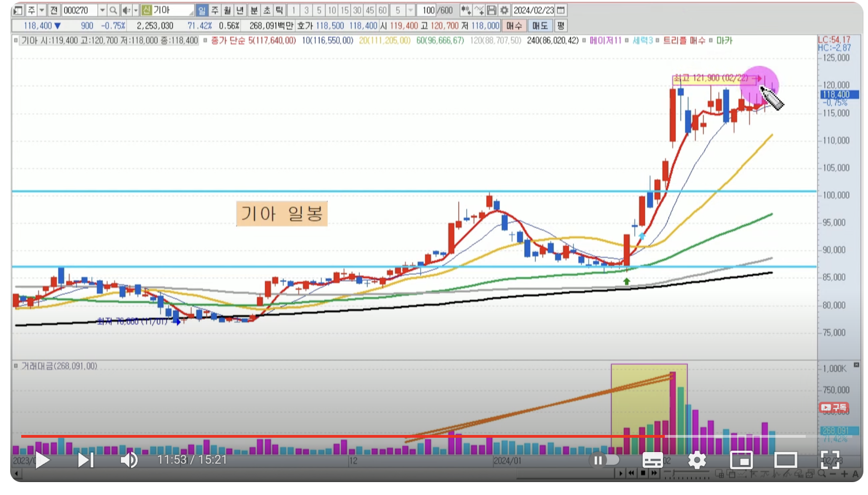The image size is (868, 495).
Task: Select daily (일) chart period
Action: point(202,10)
